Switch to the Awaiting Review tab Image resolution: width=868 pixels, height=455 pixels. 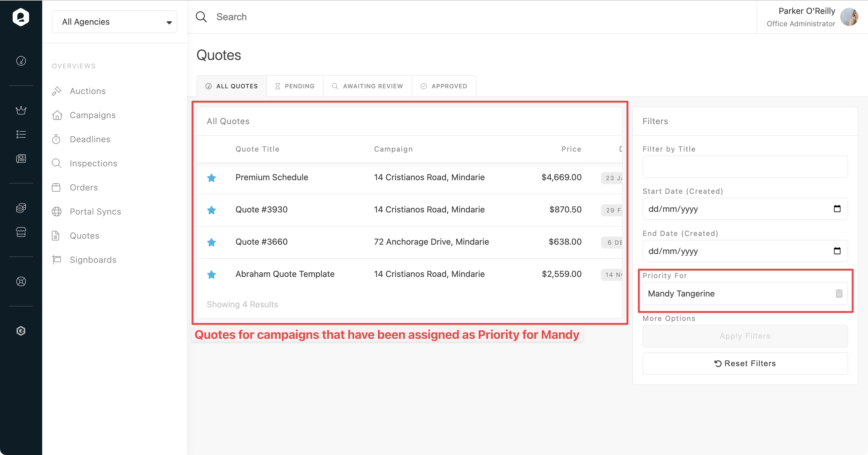coord(367,86)
